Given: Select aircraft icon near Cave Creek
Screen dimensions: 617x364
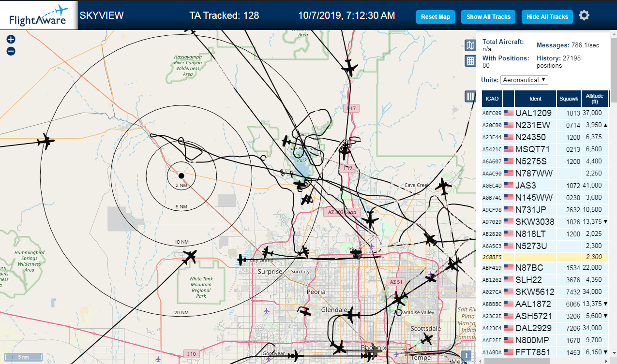Looking at the screenshot, I should [443, 186].
